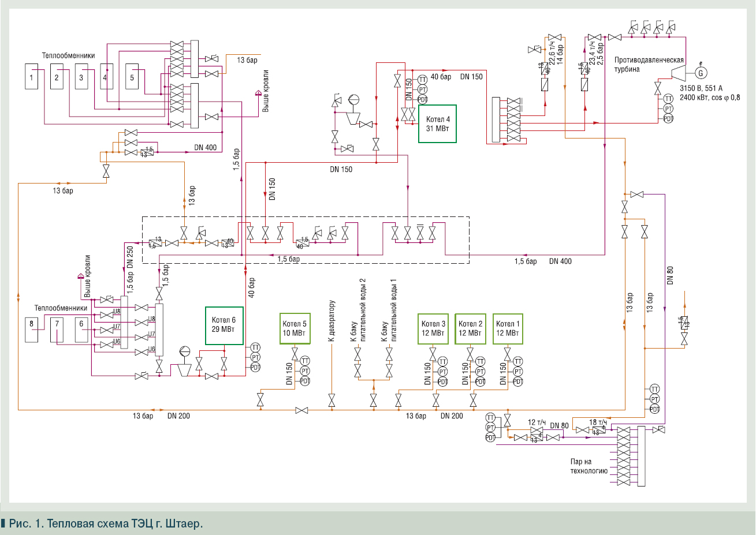
Task: Select the TT sensor beside Котел 4
Action: [422, 80]
